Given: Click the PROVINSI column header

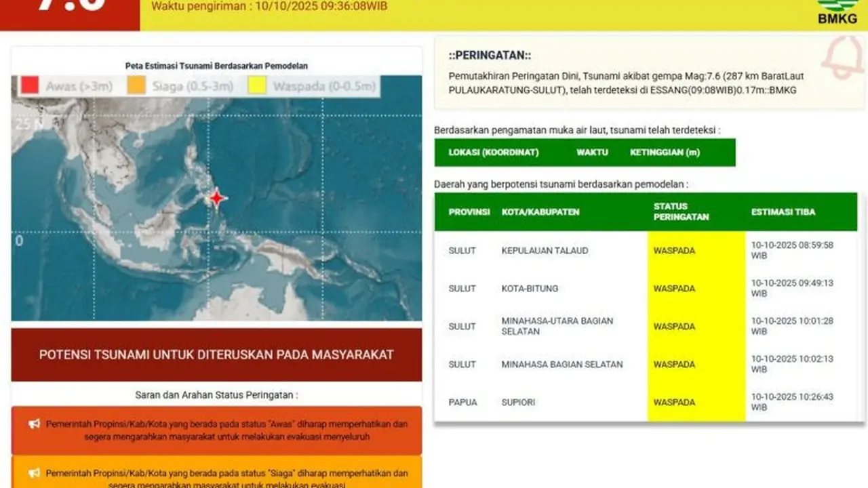Looking at the screenshot, I should (469, 212).
